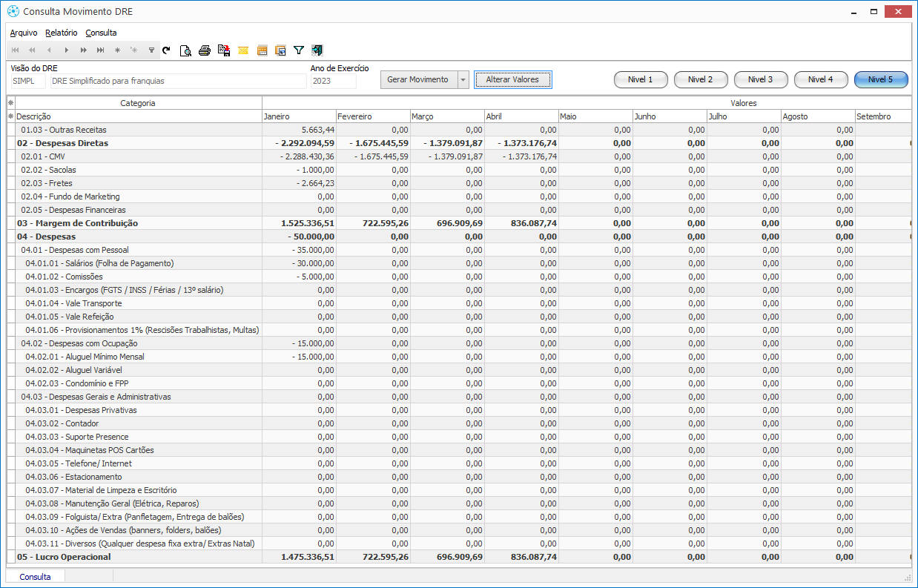Select row 04.03.02 - Contador

459,423
